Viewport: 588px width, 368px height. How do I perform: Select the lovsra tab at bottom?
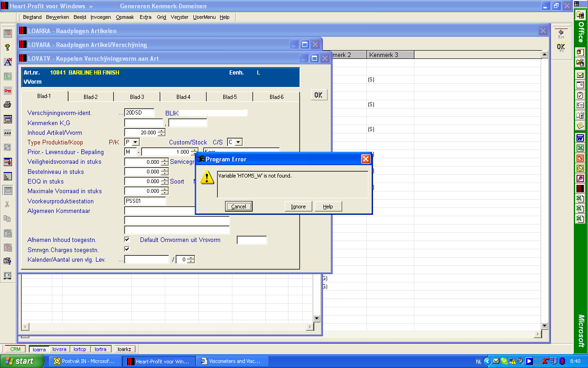point(60,349)
